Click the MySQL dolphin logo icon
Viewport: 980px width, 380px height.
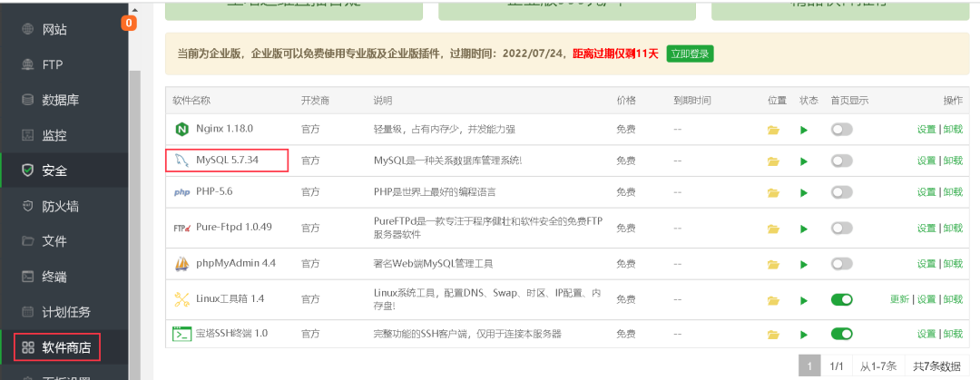tap(181, 161)
